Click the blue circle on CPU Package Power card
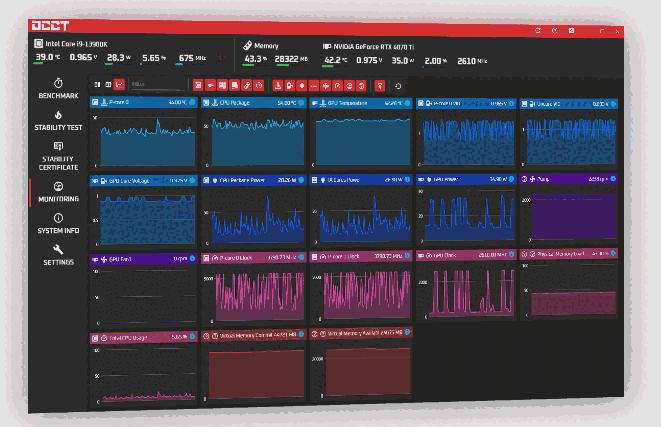Screen dimensions: 661x427 coord(301,180)
